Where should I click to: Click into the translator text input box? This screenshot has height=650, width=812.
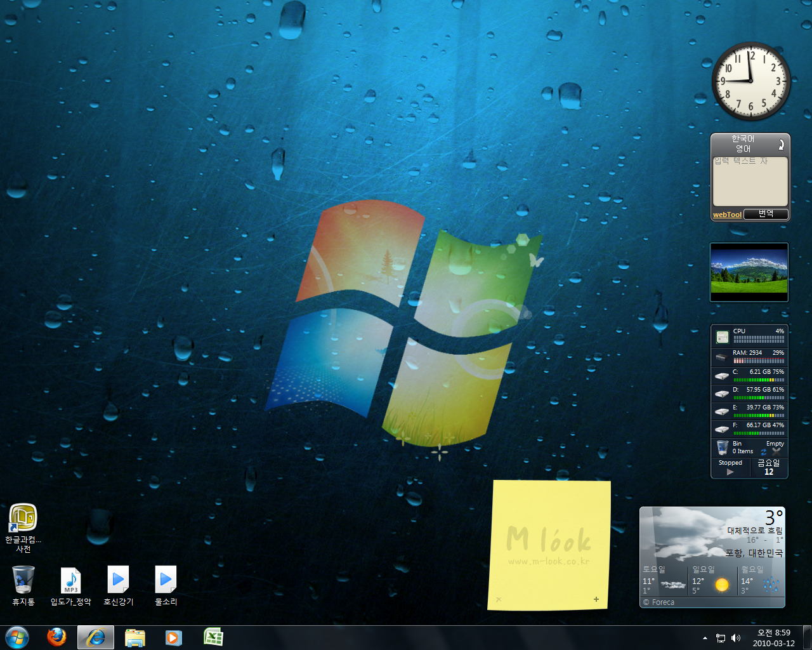pyautogui.click(x=750, y=181)
